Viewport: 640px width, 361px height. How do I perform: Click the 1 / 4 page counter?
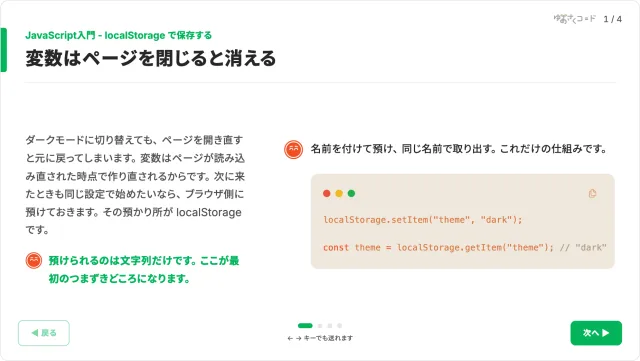tap(613, 19)
